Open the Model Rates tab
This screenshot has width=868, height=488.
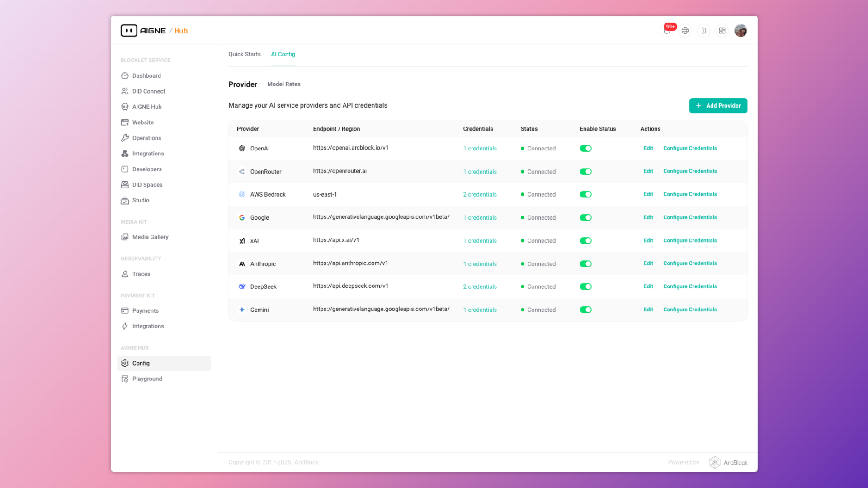[x=283, y=84]
